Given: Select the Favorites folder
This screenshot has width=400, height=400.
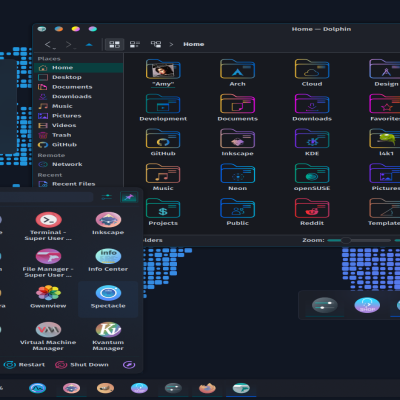Looking at the screenshot, I should click(x=385, y=108).
